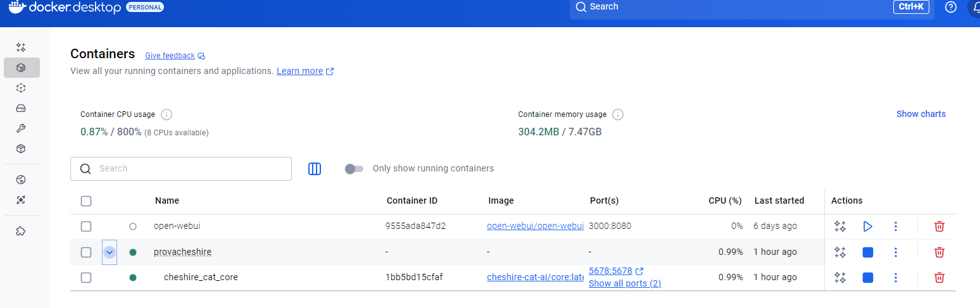Click the 3000:8080 port text
Viewport: 980px width, 308px height.
click(x=610, y=226)
